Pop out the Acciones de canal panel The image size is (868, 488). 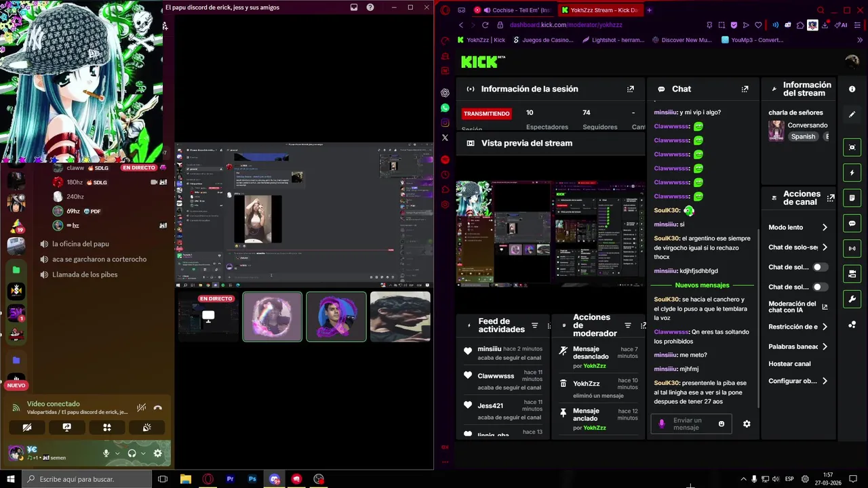[x=831, y=198]
